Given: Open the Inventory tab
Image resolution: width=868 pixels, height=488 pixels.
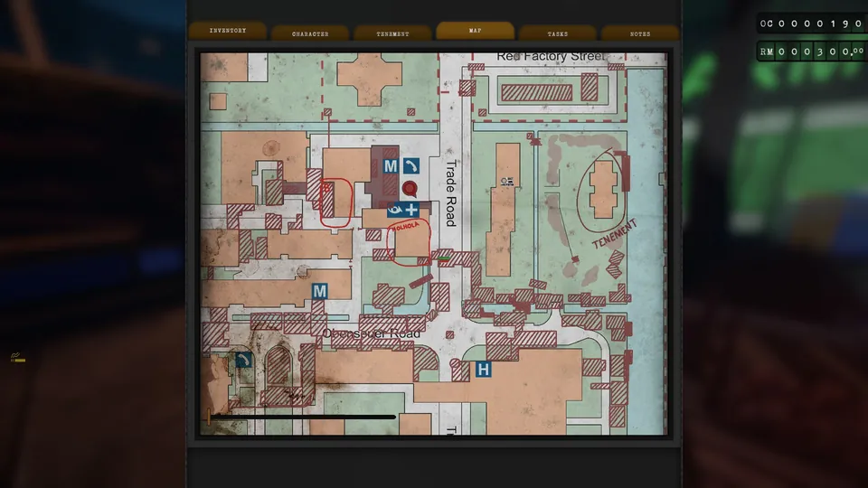Looking at the screenshot, I should click(228, 31).
